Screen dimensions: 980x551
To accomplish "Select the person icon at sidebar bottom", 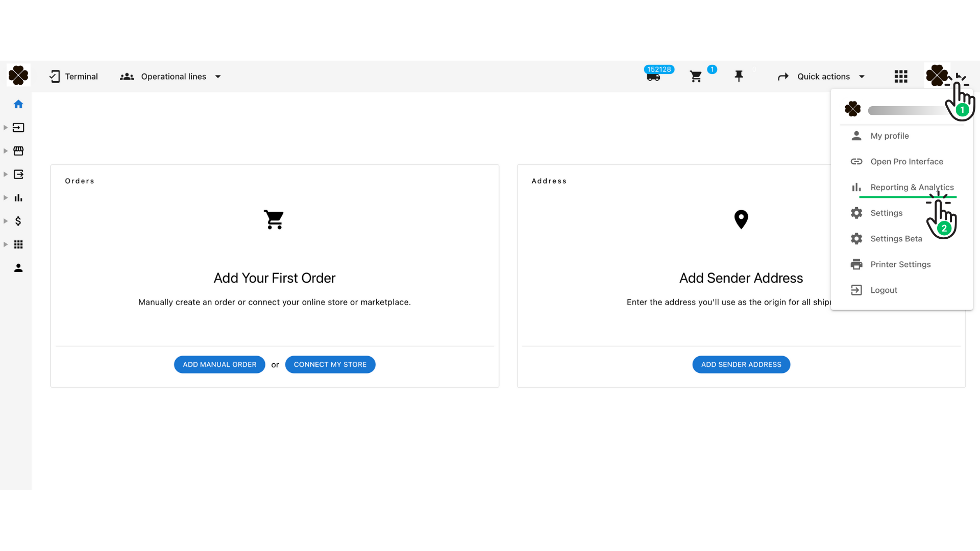I will pos(18,267).
